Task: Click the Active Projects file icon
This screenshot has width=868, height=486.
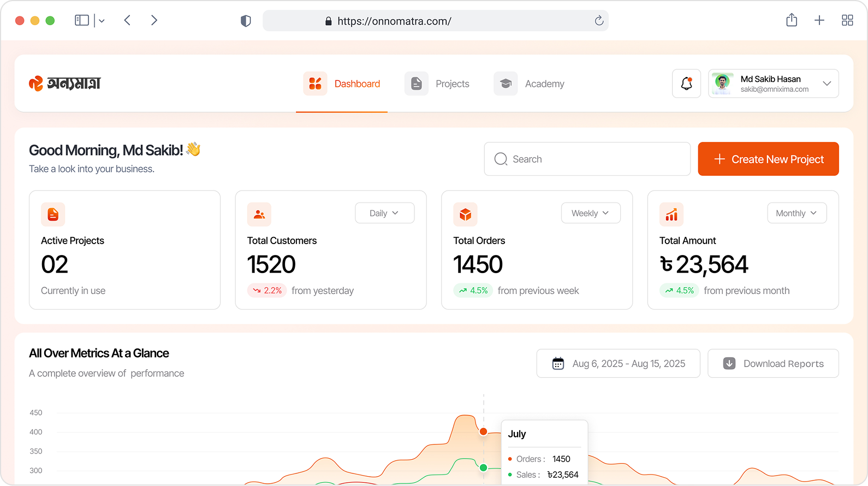Action: click(x=53, y=215)
